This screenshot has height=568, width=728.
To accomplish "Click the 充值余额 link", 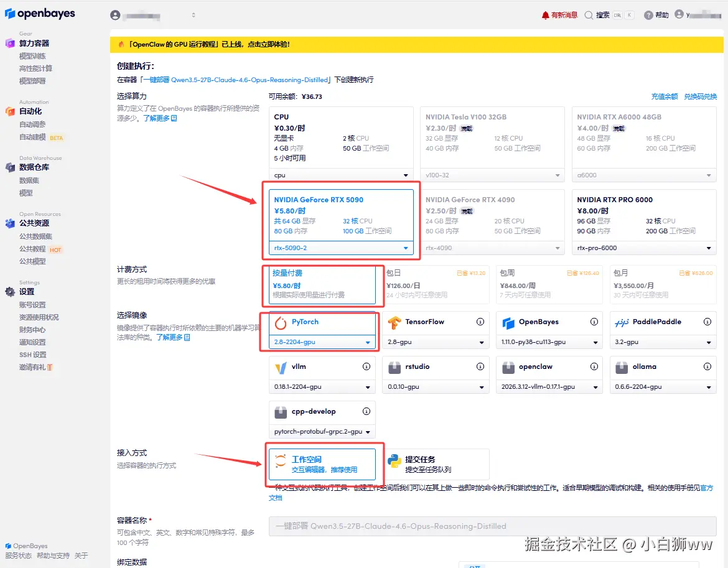I will coord(665,96).
